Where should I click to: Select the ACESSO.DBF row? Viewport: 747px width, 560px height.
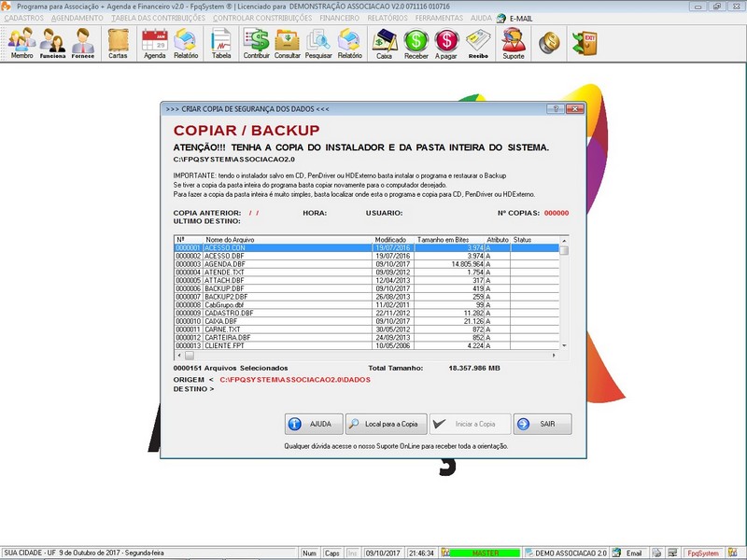point(366,256)
